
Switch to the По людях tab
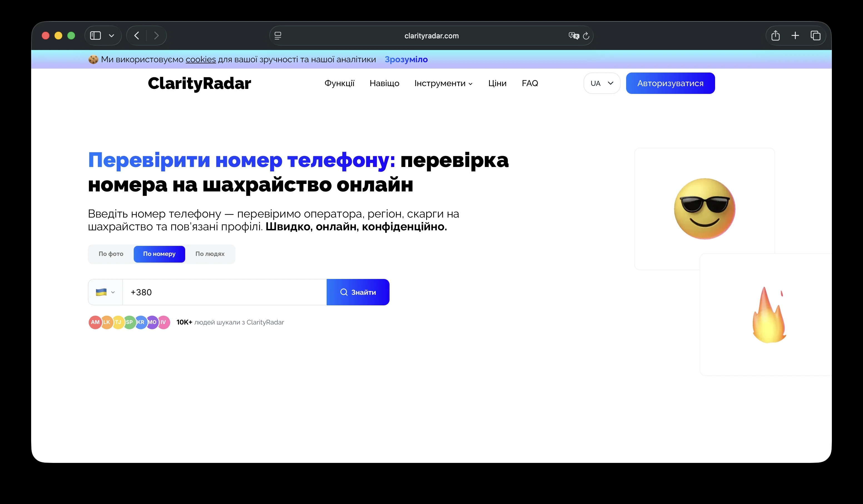click(210, 254)
